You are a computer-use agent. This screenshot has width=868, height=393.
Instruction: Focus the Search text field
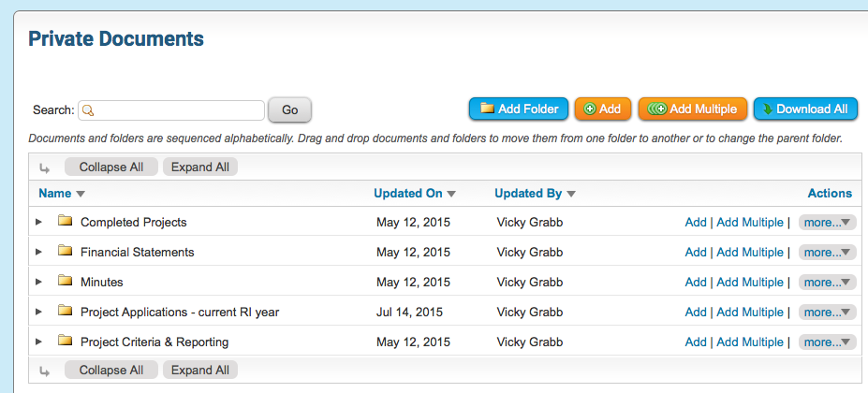[178, 110]
